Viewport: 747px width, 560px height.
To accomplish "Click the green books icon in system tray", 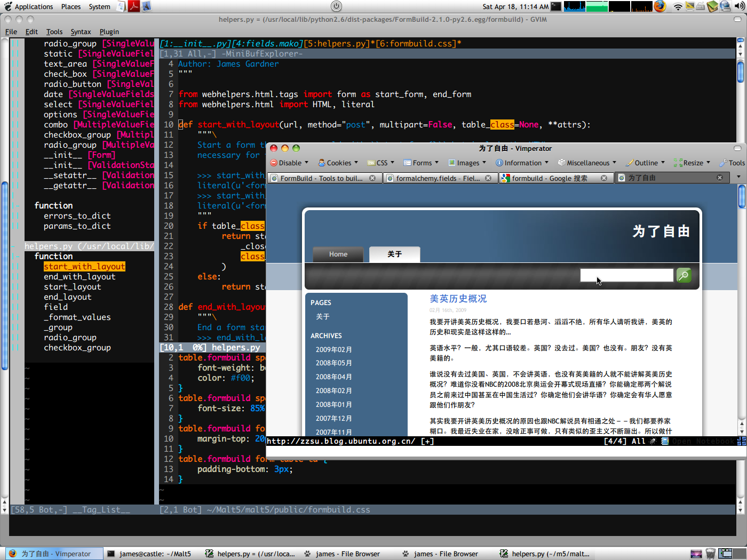I will pyautogui.click(x=713, y=6).
